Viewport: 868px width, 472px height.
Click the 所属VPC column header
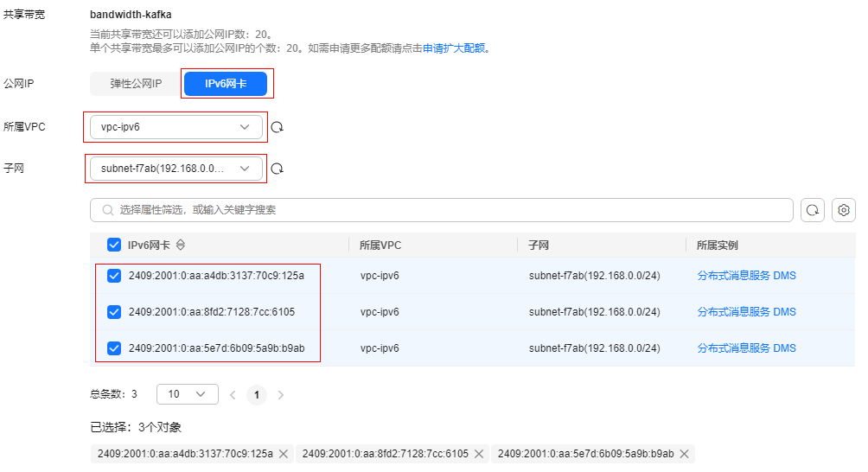tap(380, 246)
